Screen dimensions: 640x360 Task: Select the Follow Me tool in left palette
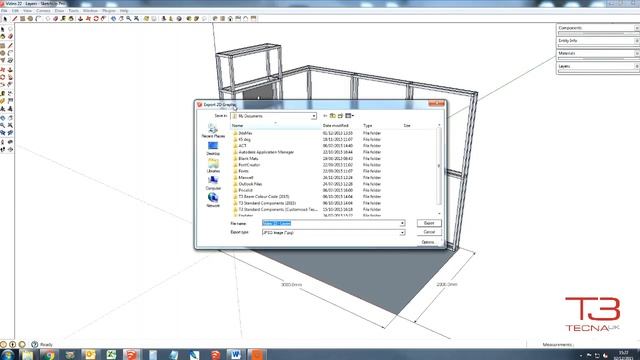point(10,77)
